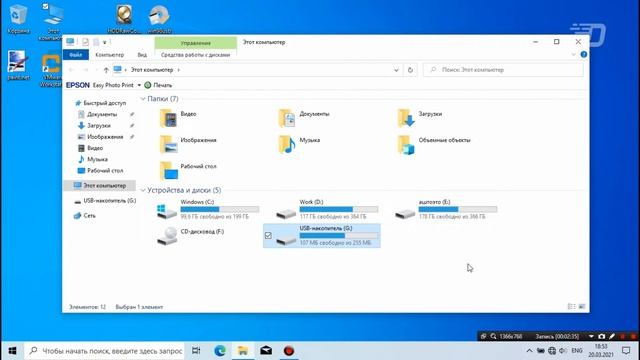The width and height of the screenshot is (640, 360).
Task: Select the Work (D:) drive
Action: click(327, 209)
